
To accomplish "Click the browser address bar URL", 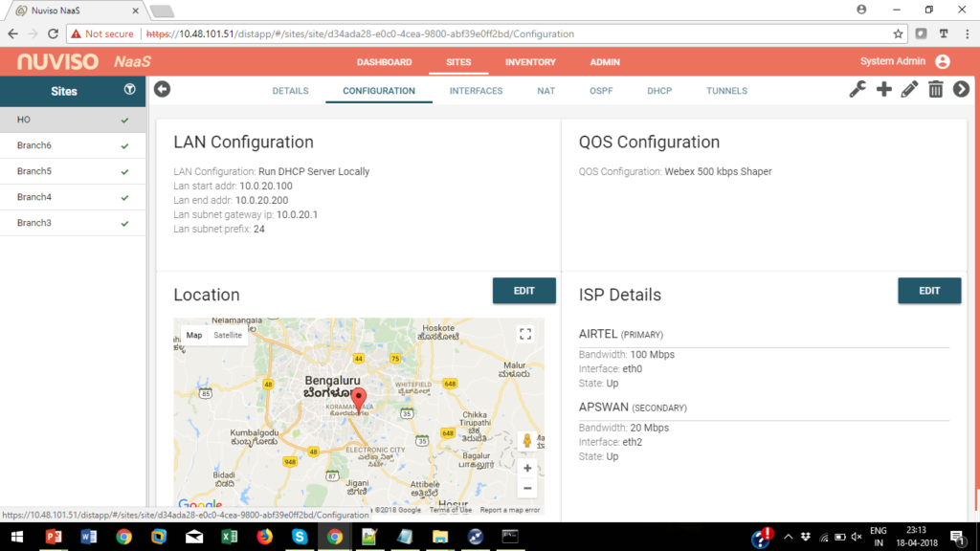I will pos(360,33).
